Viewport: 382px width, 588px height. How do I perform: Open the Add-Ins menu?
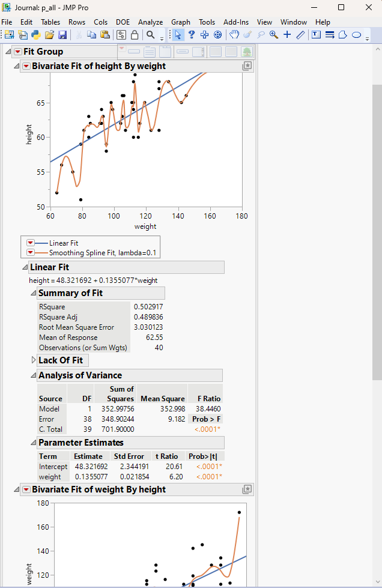236,22
